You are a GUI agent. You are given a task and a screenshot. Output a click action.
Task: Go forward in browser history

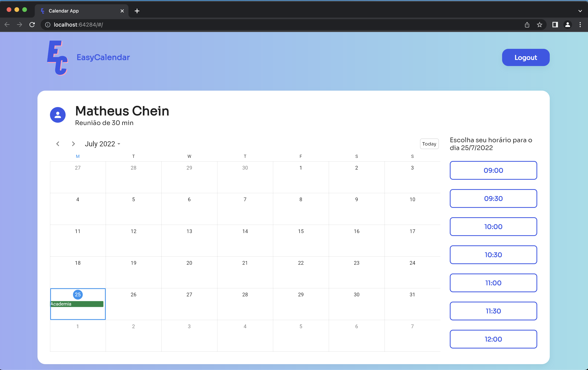pyautogui.click(x=20, y=24)
